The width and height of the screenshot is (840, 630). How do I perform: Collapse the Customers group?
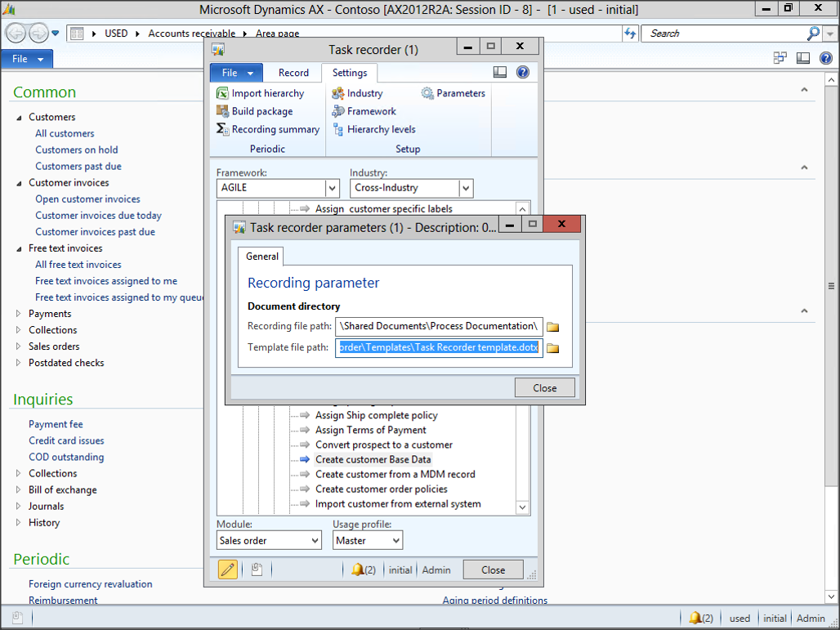[20, 118]
